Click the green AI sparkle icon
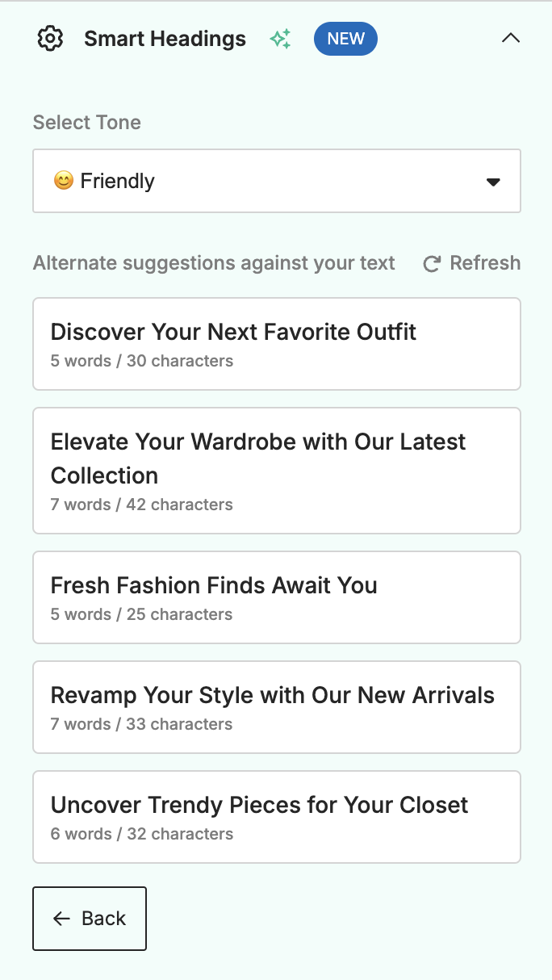552x980 pixels. point(280,39)
